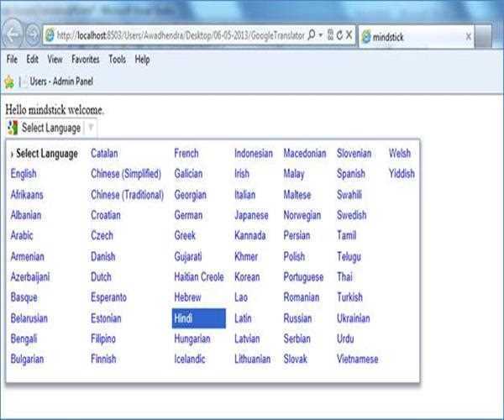The height and width of the screenshot is (420, 504).
Task: Open the Tools menu
Action: pyautogui.click(x=117, y=60)
